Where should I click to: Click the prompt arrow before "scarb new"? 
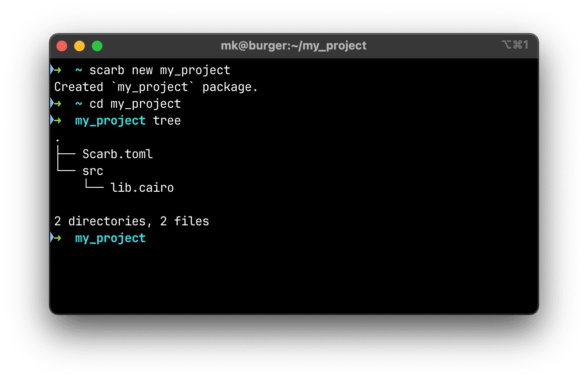coord(57,70)
